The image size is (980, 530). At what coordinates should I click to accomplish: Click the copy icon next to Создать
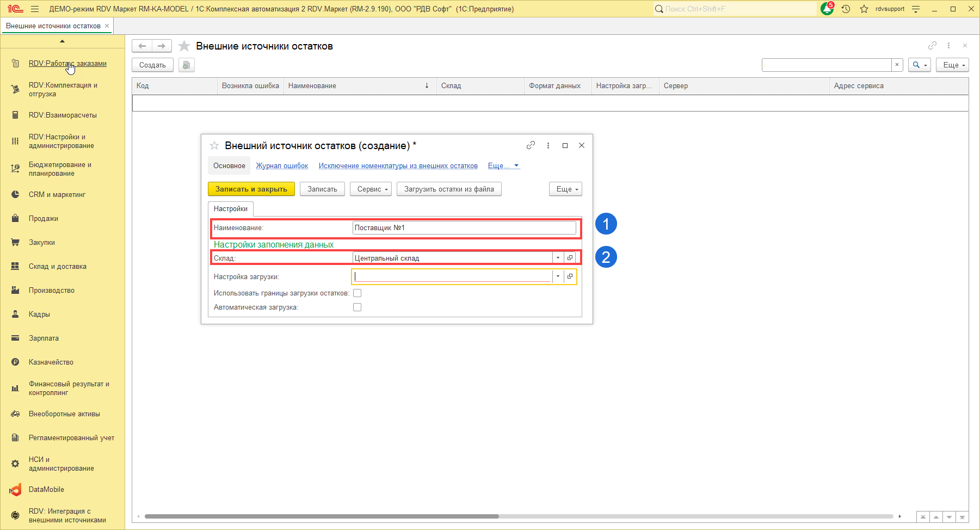(x=187, y=65)
